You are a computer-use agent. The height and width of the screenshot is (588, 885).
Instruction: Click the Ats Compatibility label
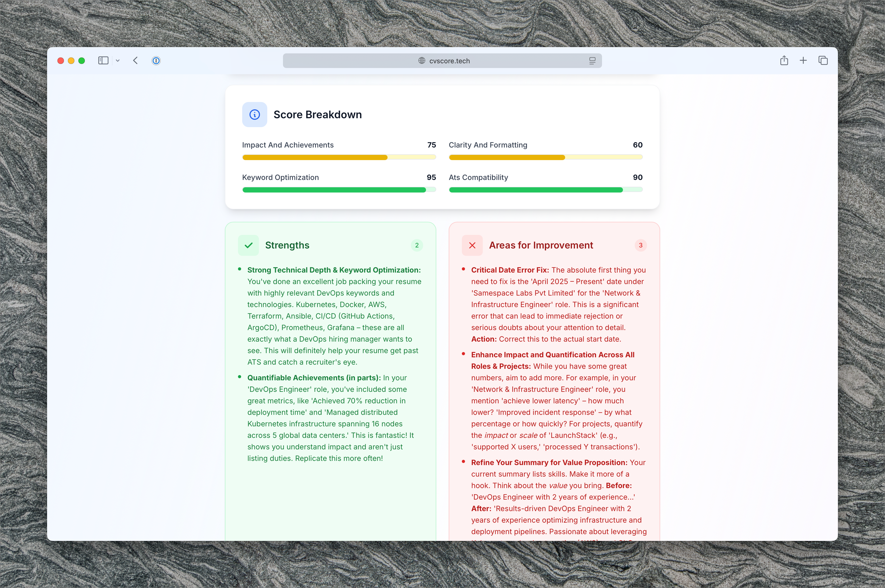pos(478,177)
